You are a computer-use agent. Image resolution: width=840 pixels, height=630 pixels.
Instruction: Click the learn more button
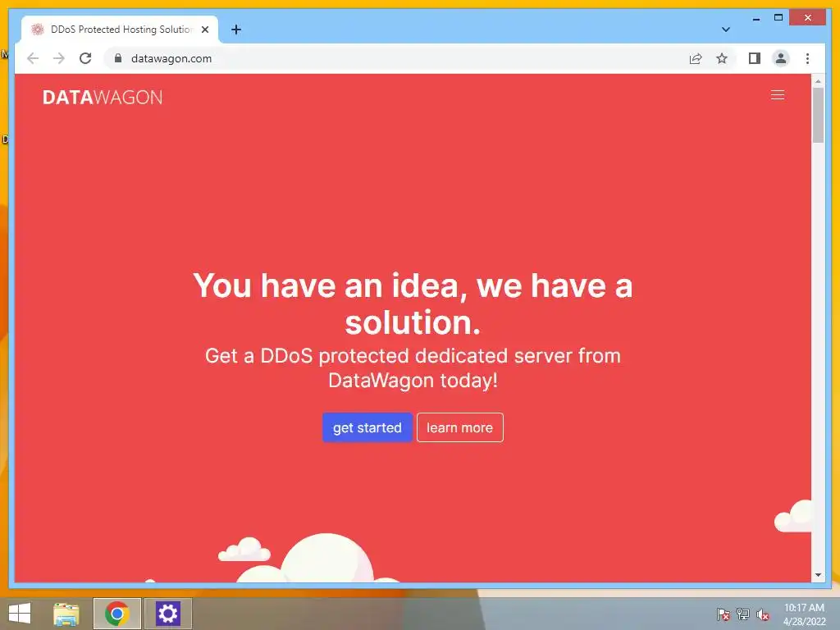459,427
